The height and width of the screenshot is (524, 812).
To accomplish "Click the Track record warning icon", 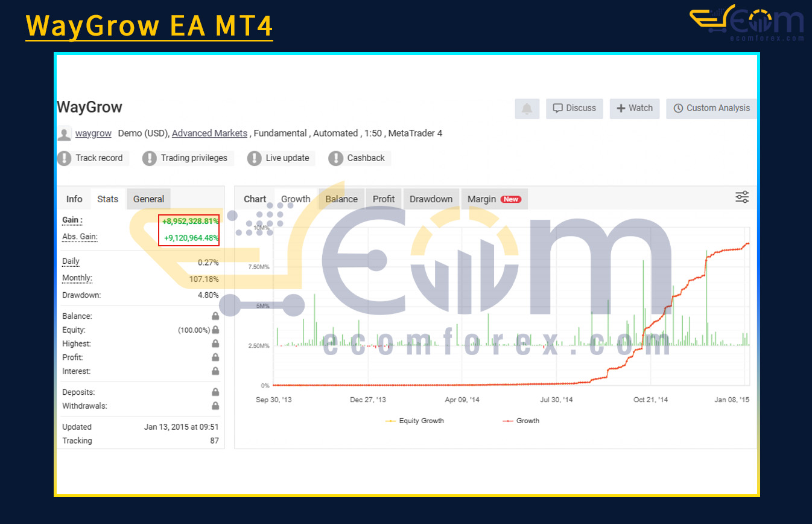I will pos(65,158).
